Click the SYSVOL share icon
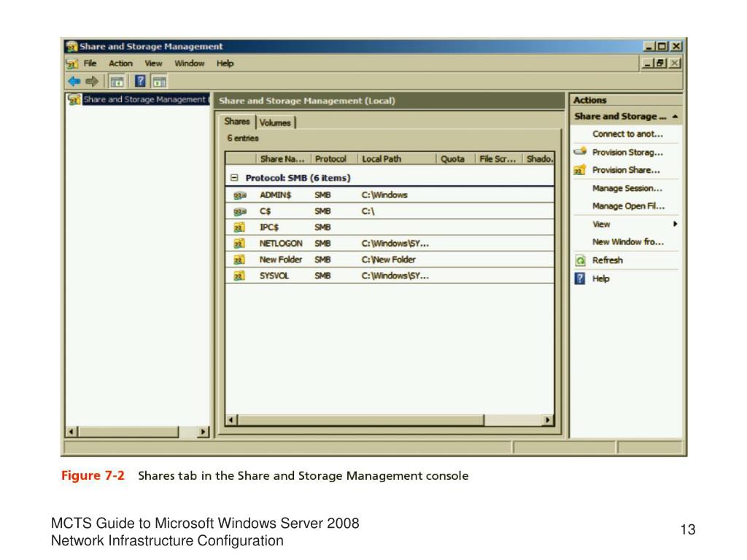This screenshot has width=747, height=560. click(x=239, y=276)
